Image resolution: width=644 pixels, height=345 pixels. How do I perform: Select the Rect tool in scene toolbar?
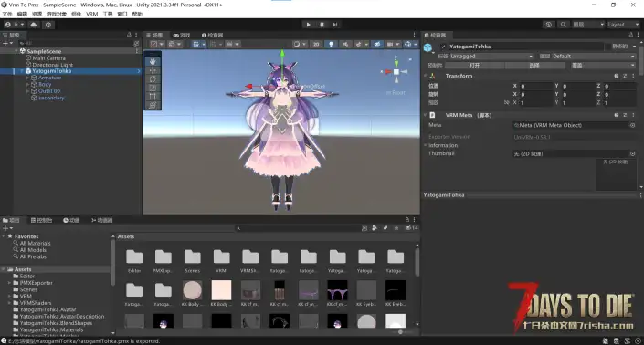(153, 97)
